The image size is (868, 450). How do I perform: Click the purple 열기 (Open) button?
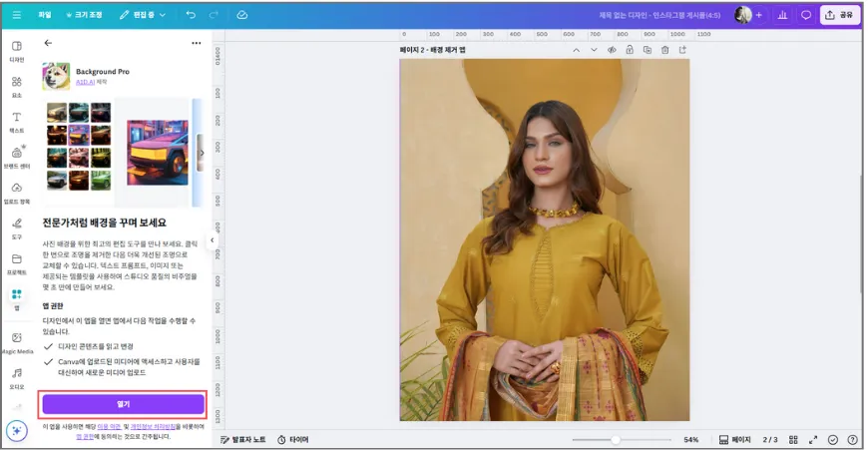[123, 404]
